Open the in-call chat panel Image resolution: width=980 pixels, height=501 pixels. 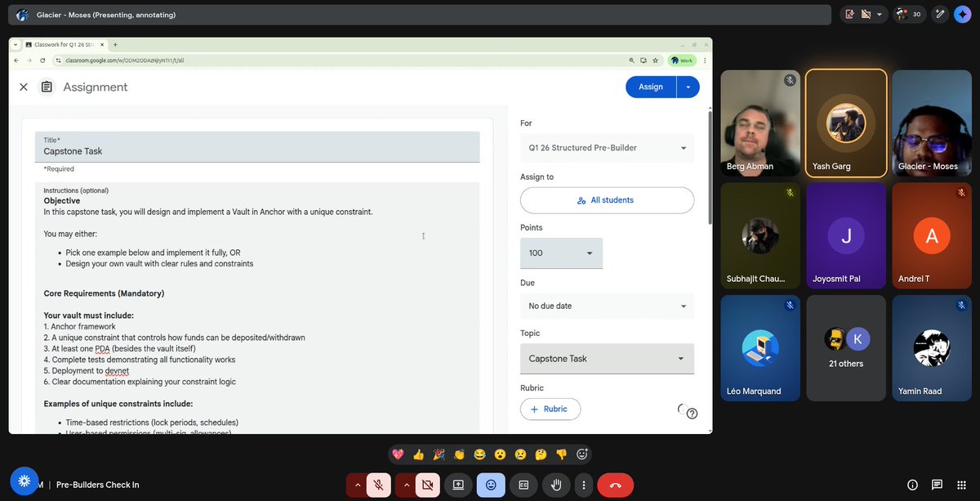(937, 485)
